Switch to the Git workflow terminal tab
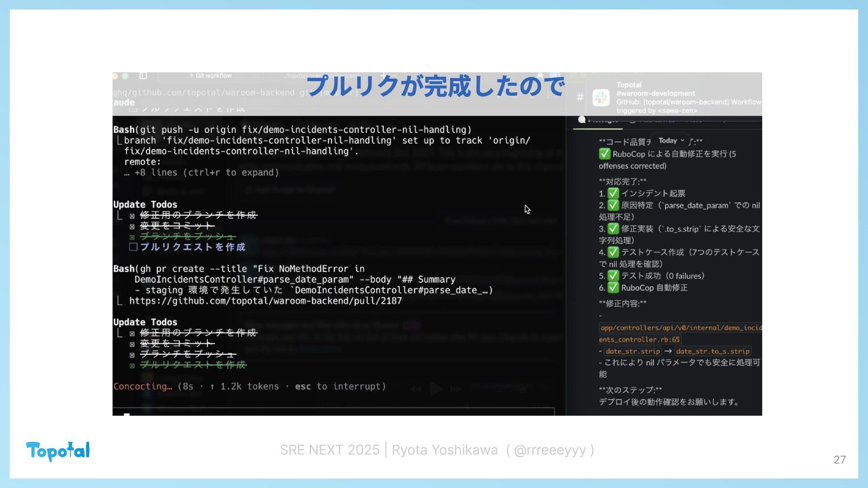Viewport: 868px width, 488px height. point(211,76)
